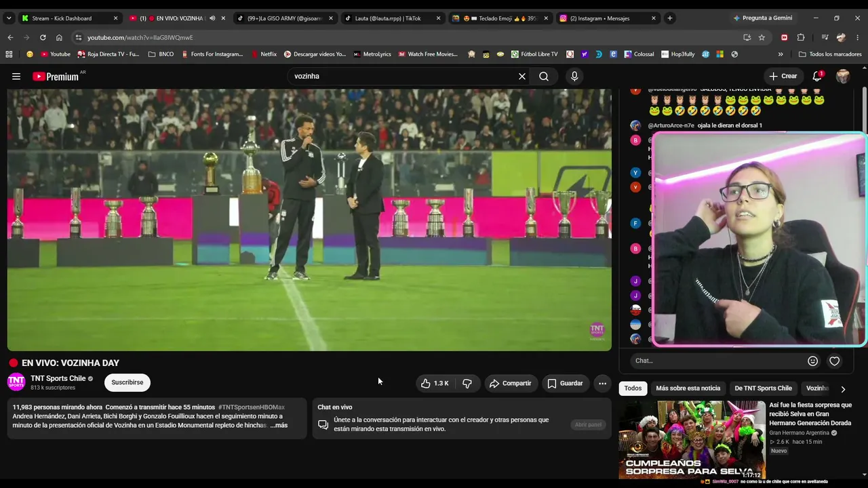This screenshot has width=868, height=488.
Task: Like the video with 1.3 K likes
Action: pos(434,383)
